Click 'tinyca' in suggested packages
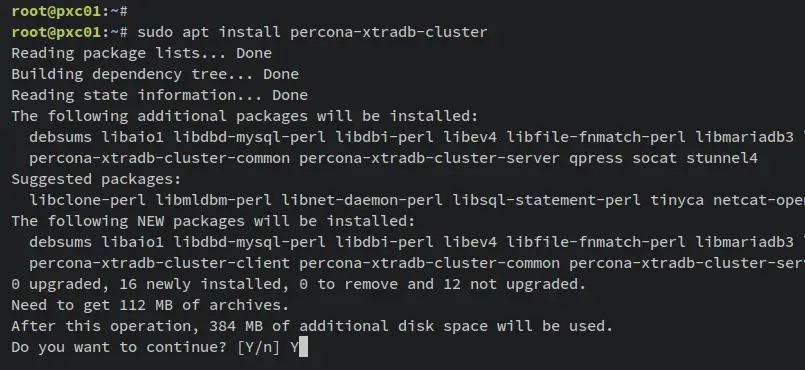 [677, 200]
